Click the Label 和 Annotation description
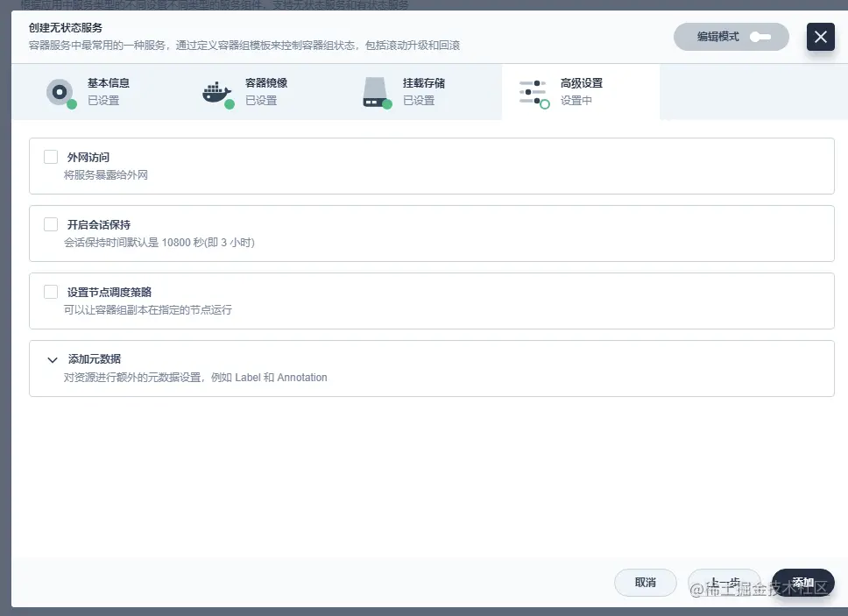 [x=195, y=378]
